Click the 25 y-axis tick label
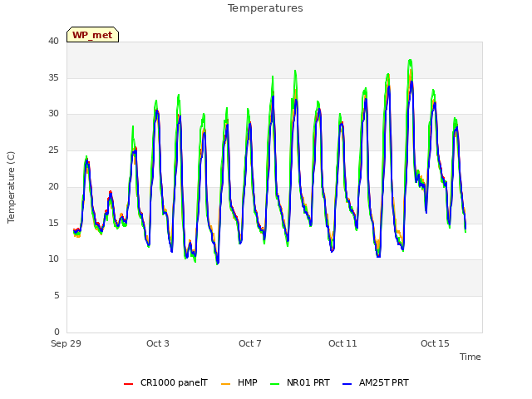 [53, 150]
